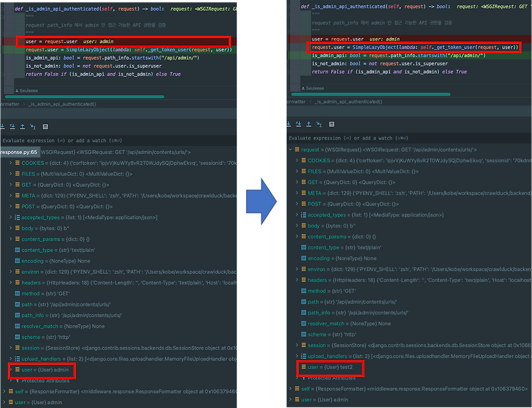Click the str icon beside content_type variable
Image resolution: width=532 pixels, height=408 pixels.
coord(16,250)
